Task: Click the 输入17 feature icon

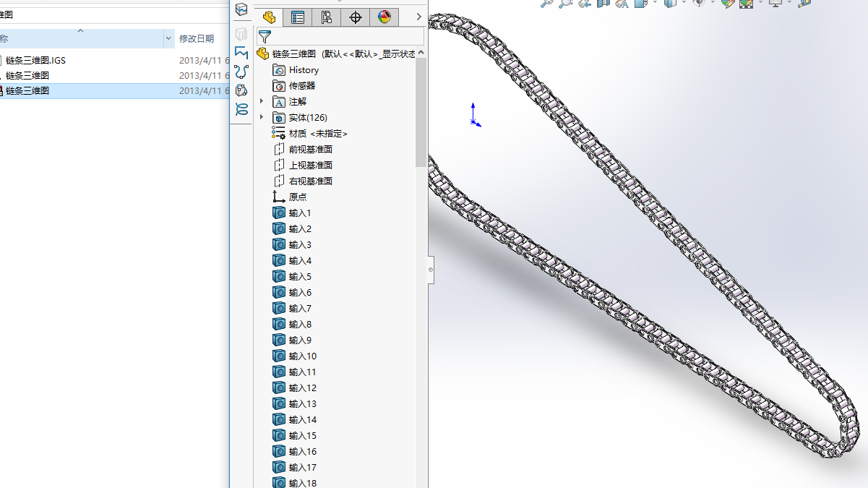Action: click(279, 468)
